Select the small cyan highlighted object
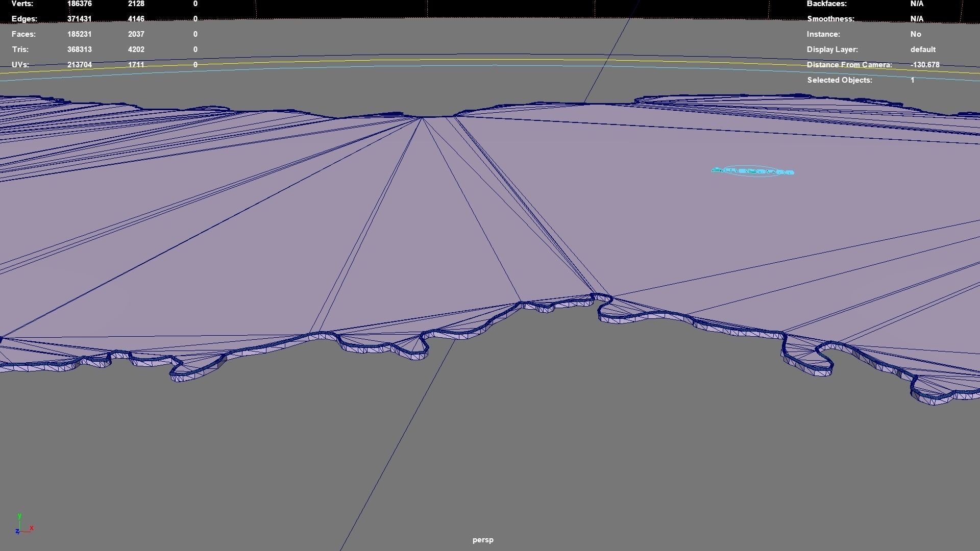 (x=752, y=171)
